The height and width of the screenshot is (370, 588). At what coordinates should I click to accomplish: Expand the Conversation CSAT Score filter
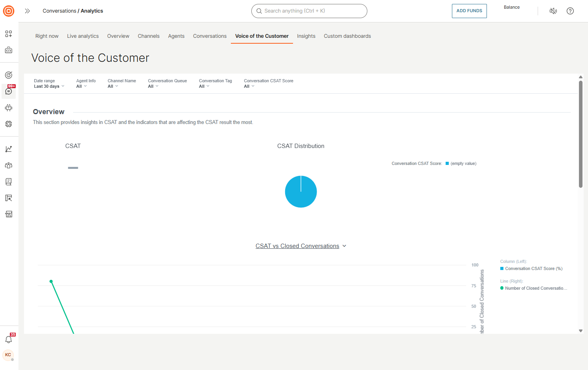pyautogui.click(x=249, y=86)
